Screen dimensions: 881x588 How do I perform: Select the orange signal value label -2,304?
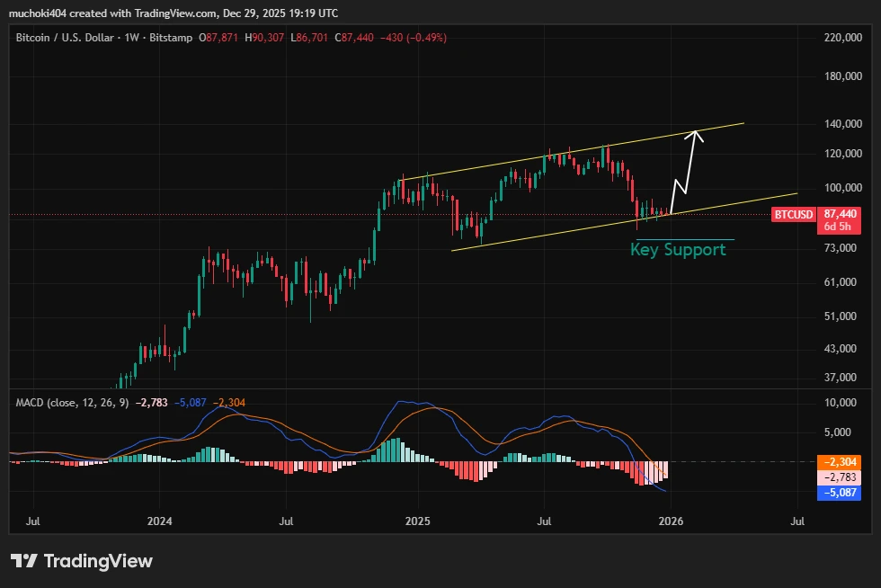(x=838, y=460)
